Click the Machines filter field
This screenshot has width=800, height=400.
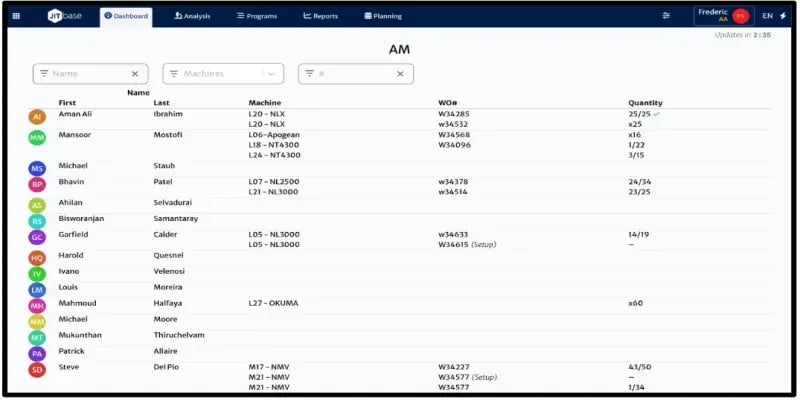pos(223,74)
